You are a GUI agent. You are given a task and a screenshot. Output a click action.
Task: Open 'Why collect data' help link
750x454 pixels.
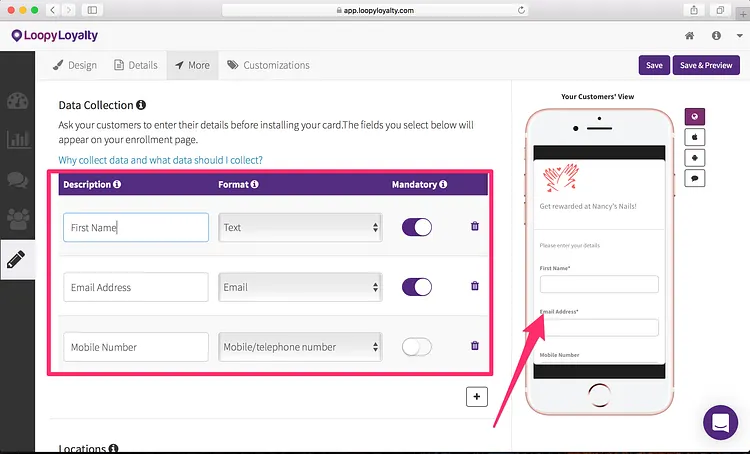(x=160, y=160)
